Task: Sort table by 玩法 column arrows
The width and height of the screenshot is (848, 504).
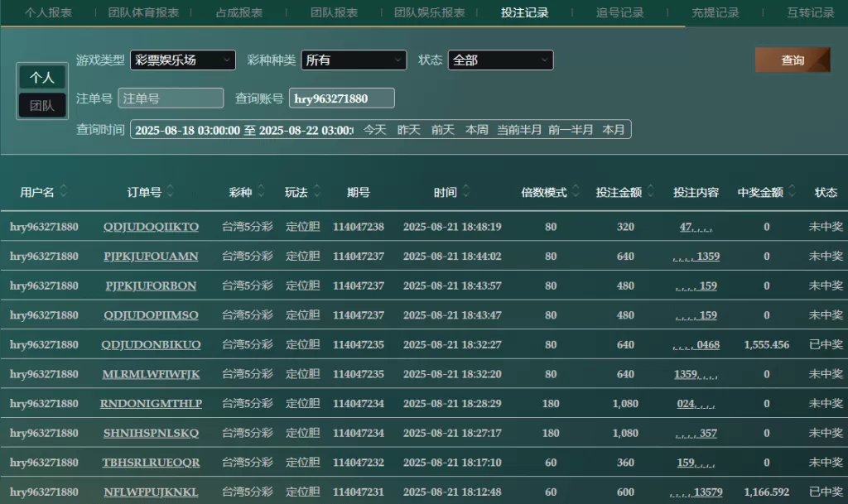Action: pos(317,190)
